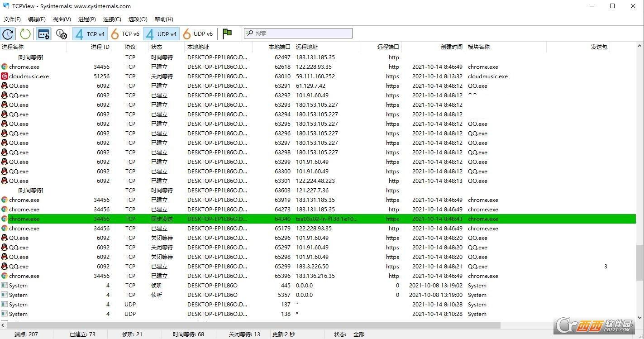The height and width of the screenshot is (339, 644).
Task: Click 已建立: 73 in status bar
Action: pos(82,334)
